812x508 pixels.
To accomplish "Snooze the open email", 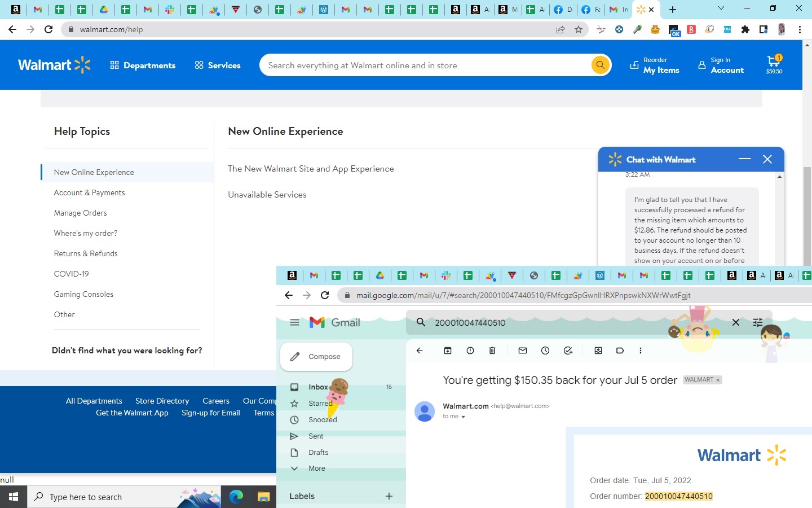I will [545, 351].
